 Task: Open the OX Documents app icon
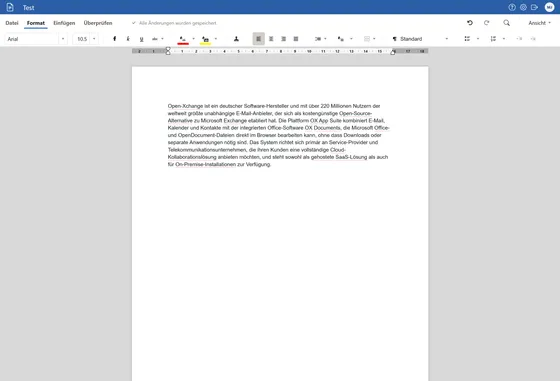point(10,7)
